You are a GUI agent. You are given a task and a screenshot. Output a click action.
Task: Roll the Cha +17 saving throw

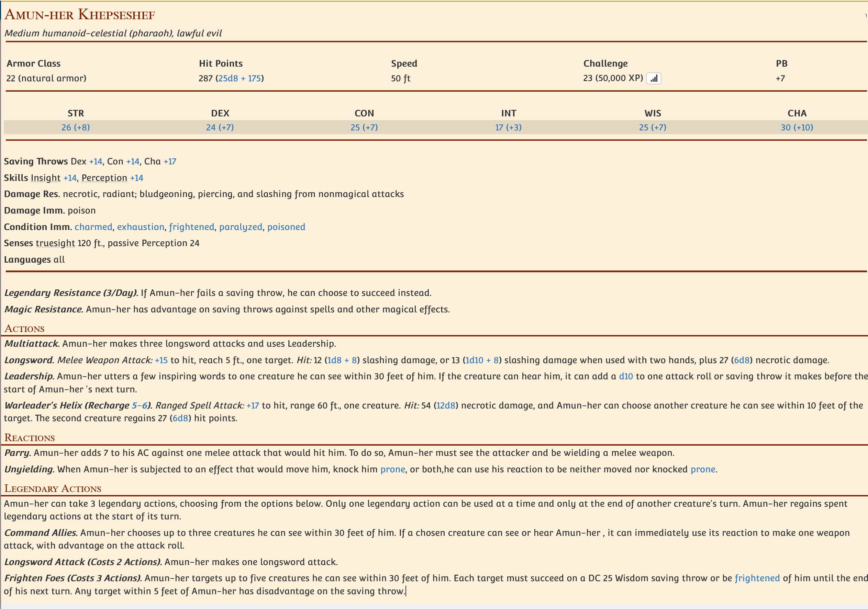pos(170,162)
